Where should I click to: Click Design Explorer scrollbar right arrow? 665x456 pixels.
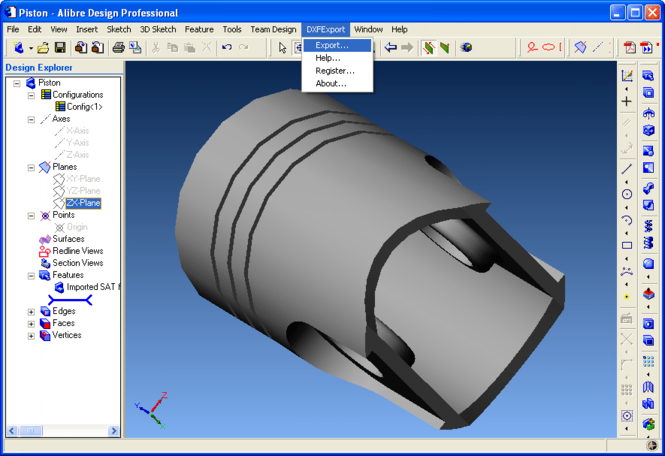pos(114,431)
